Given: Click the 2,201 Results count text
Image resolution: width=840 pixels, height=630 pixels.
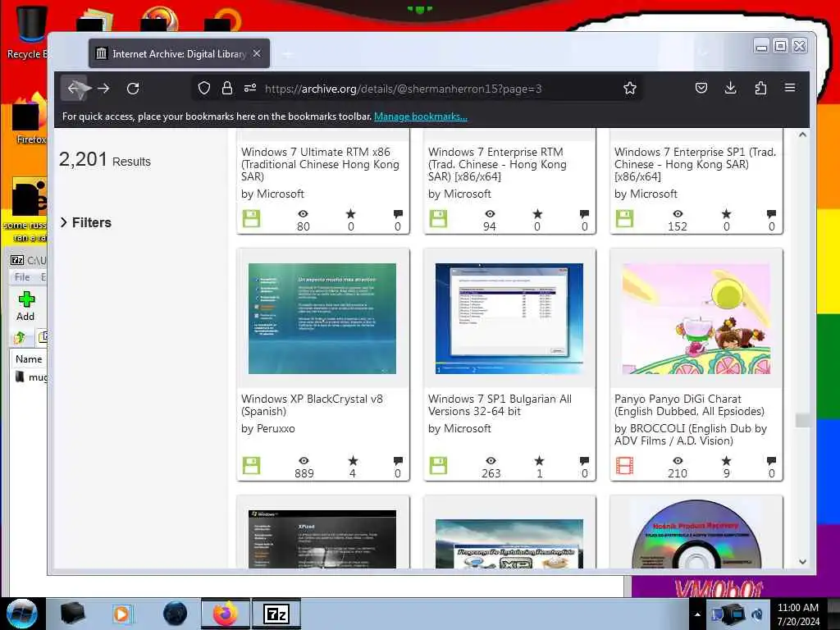Looking at the screenshot, I should point(105,159).
